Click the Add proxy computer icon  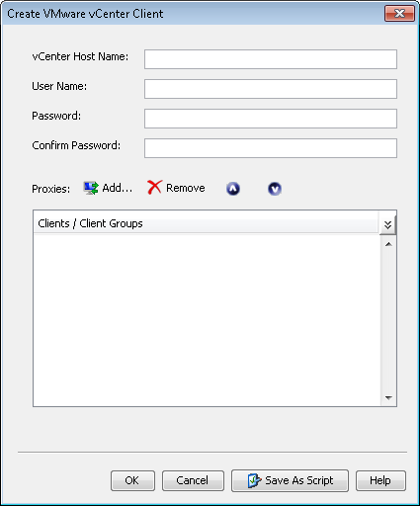pos(91,188)
